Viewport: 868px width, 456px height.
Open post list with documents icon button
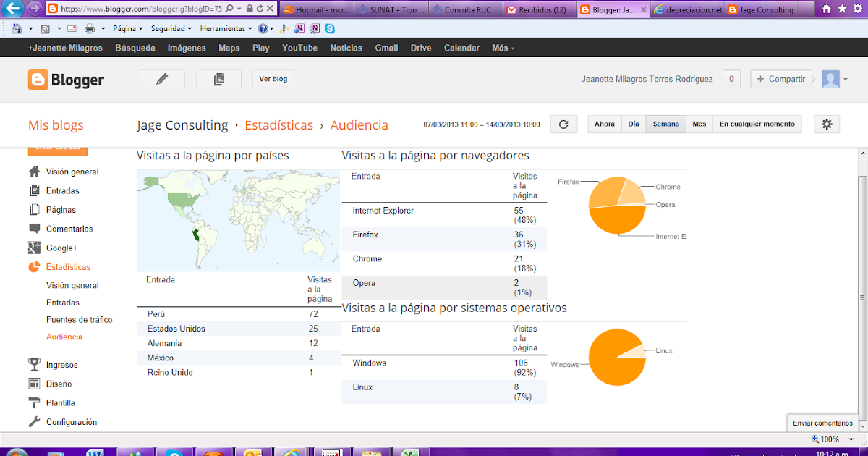click(x=219, y=80)
